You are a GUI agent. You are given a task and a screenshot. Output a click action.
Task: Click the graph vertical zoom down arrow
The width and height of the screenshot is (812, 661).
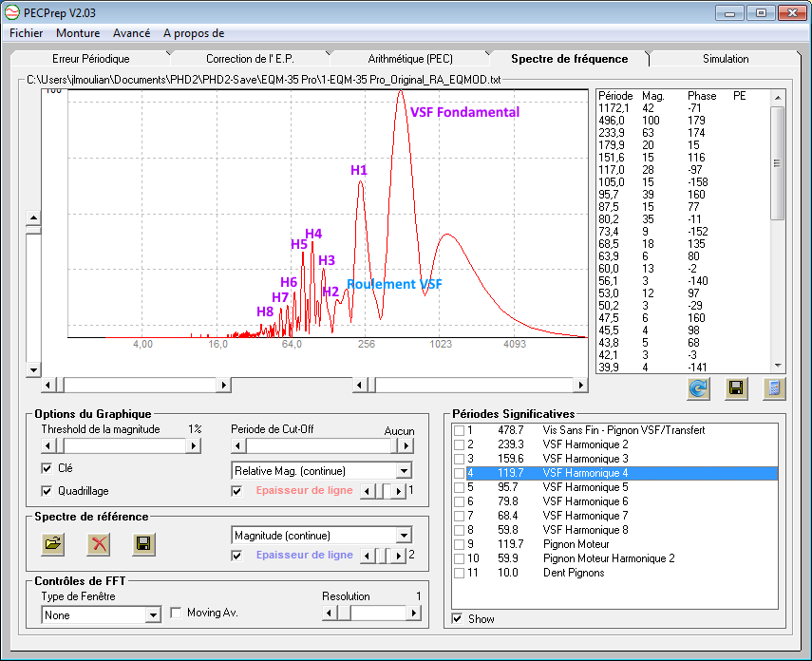pos(33,369)
